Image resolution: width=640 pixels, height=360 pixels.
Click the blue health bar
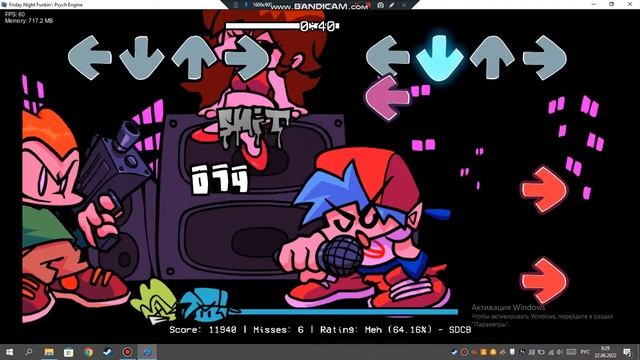coord(343,312)
